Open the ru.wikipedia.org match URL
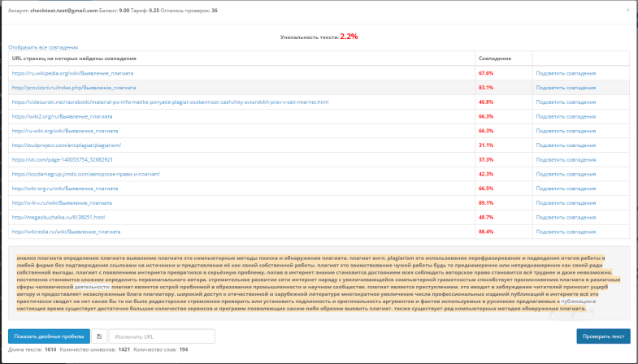Image resolution: width=638 pixels, height=364 pixels. coord(72,73)
